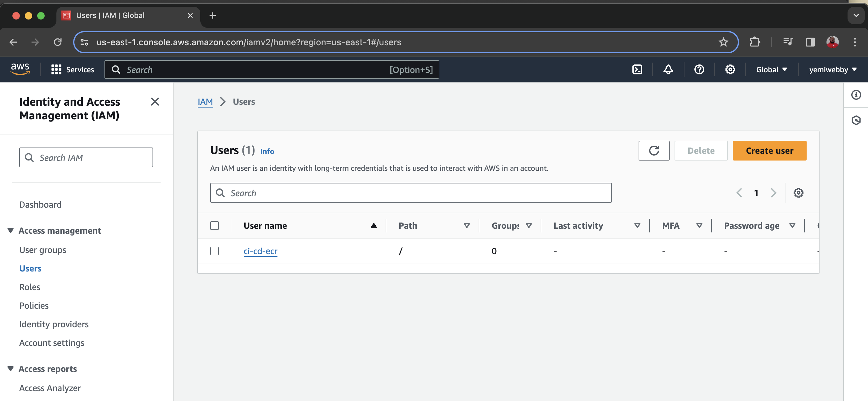Image resolution: width=868 pixels, height=401 pixels.
Task: Refresh the Users table
Action: pos(654,151)
